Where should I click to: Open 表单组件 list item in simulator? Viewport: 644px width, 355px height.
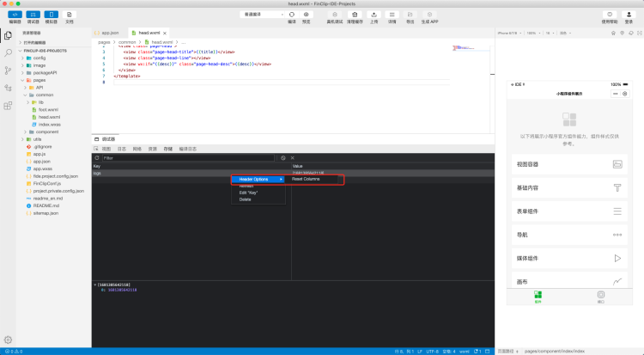coord(569,211)
